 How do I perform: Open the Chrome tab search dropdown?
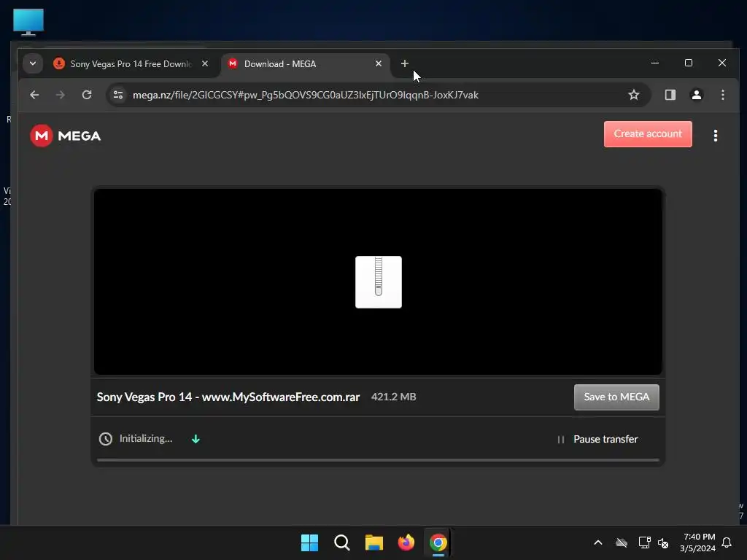tap(33, 63)
